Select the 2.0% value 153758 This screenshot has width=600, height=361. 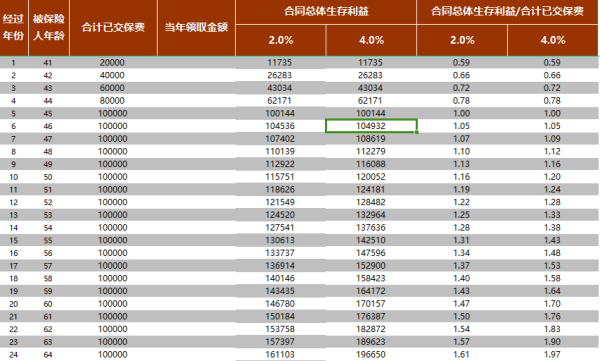[280, 329]
